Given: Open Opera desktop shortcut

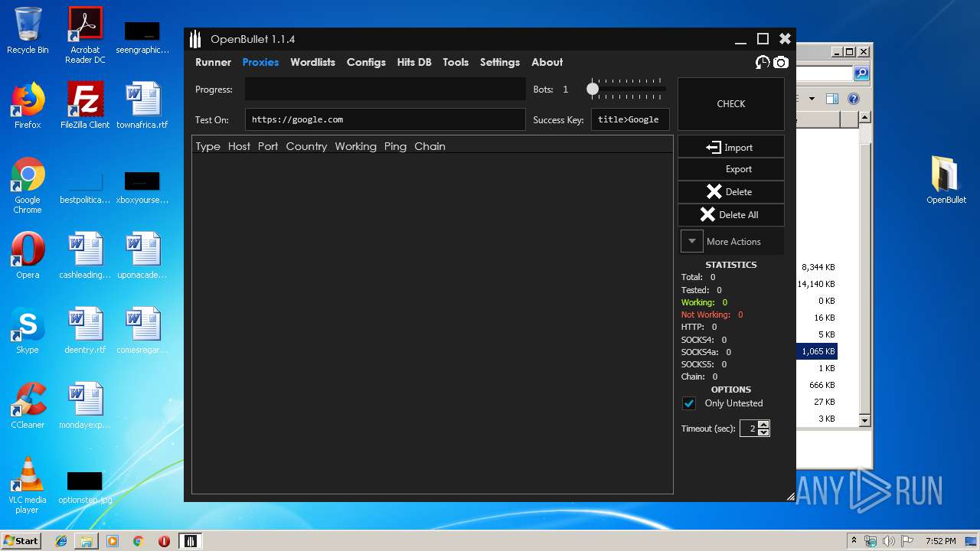Looking at the screenshot, I should [28, 256].
